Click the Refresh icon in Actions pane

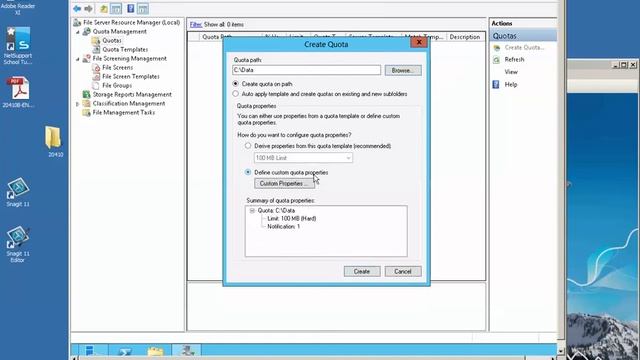496,60
